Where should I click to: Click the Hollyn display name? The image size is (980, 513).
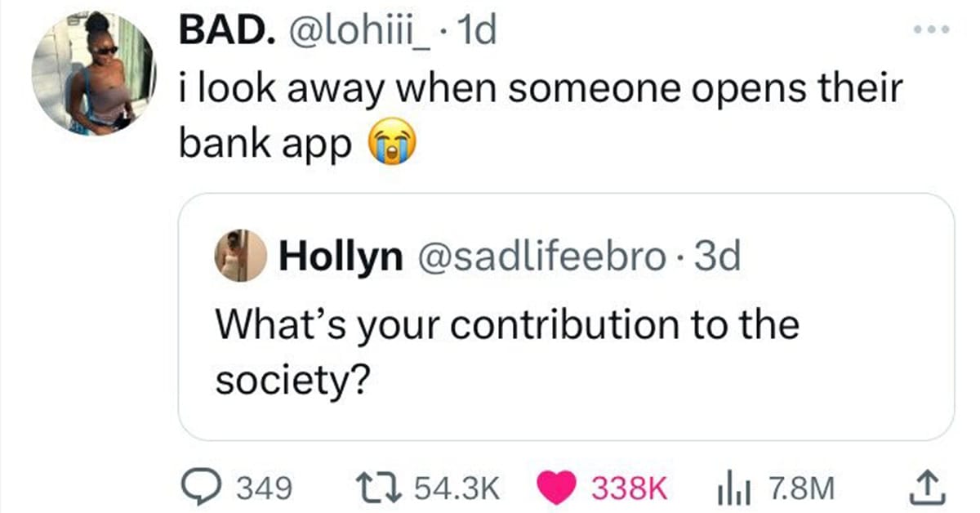point(341,257)
